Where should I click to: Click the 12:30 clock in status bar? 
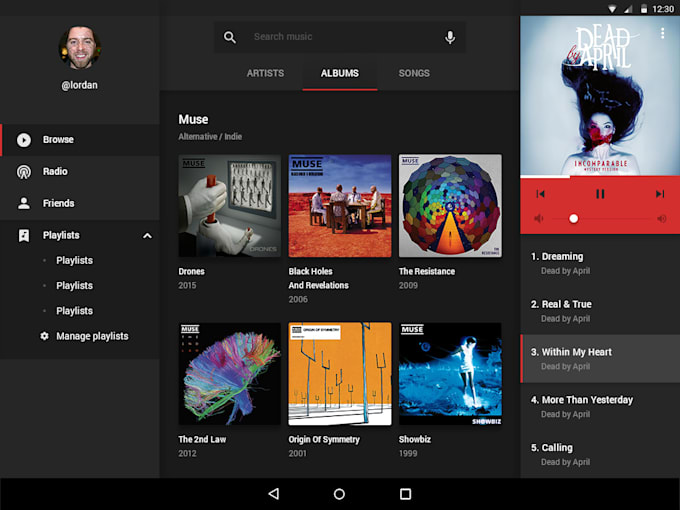point(663,9)
